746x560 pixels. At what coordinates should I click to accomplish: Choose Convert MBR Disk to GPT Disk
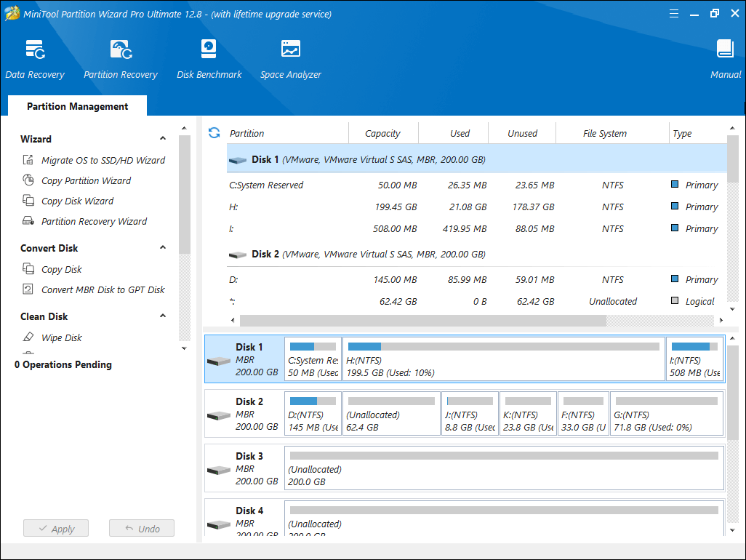(x=103, y=289)
